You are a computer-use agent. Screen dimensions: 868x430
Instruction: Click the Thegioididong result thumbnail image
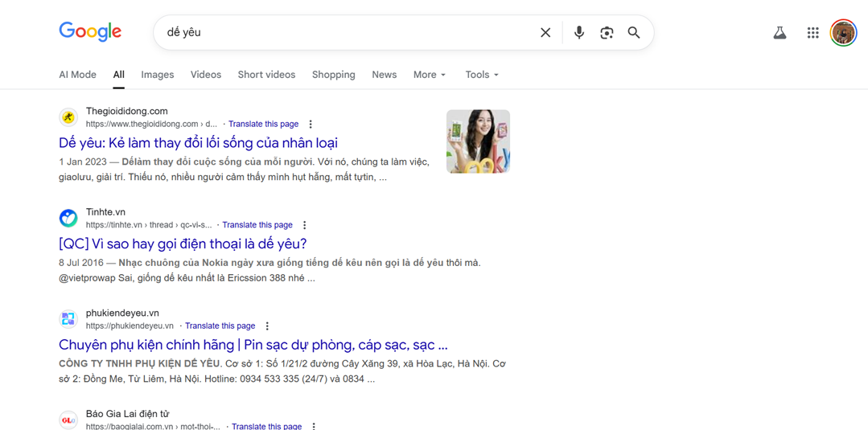(x=478, y=141)
